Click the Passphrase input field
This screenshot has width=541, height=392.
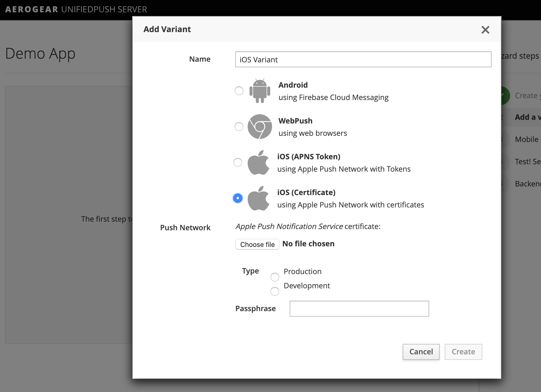point(359,309)
